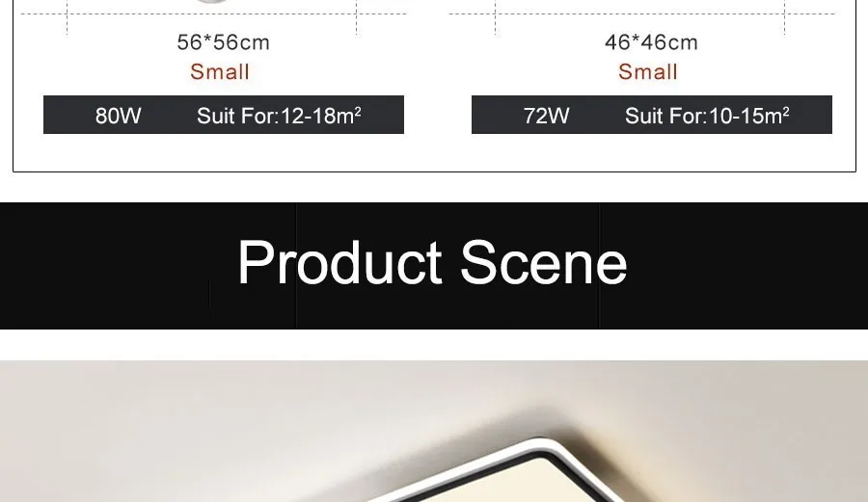Click the Suit For:12-18m² text
The width and height of the screenshot is (868, 502).
pos(279,116)
